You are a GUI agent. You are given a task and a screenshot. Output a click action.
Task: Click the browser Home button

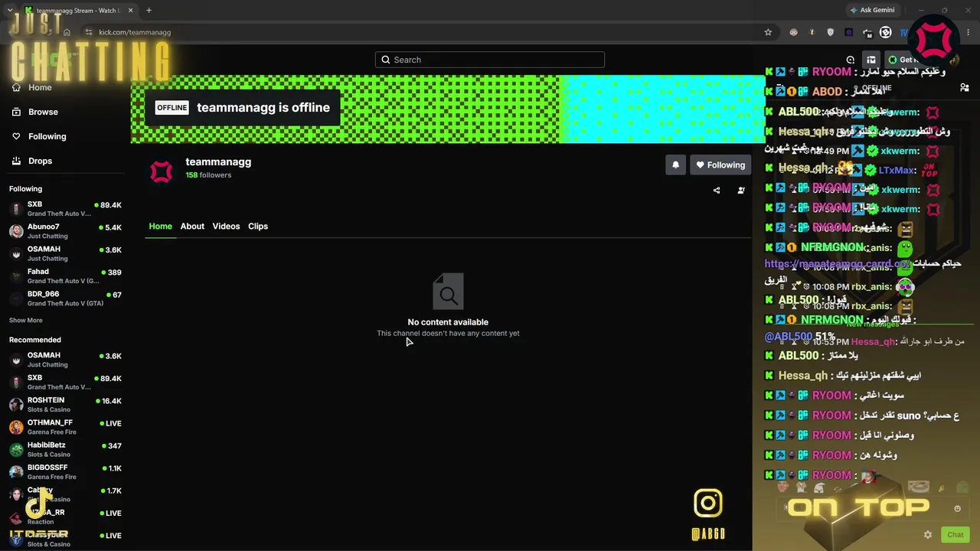coord(67,32)
